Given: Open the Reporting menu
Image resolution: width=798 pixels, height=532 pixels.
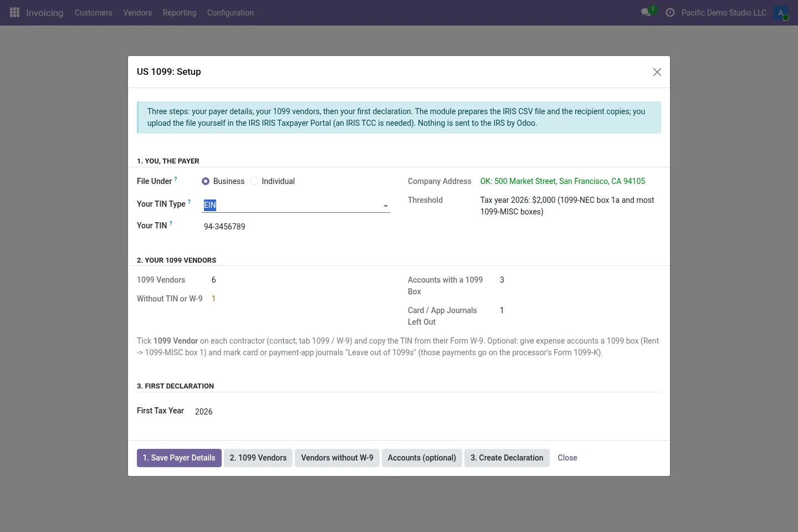Looking at the screenshot, I should [180, 13].
